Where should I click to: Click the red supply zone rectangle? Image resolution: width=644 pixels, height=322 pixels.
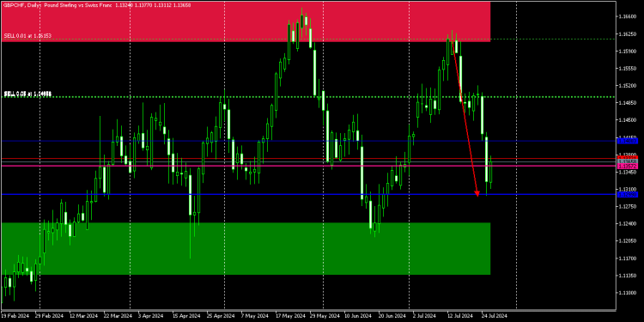point(246,21)
